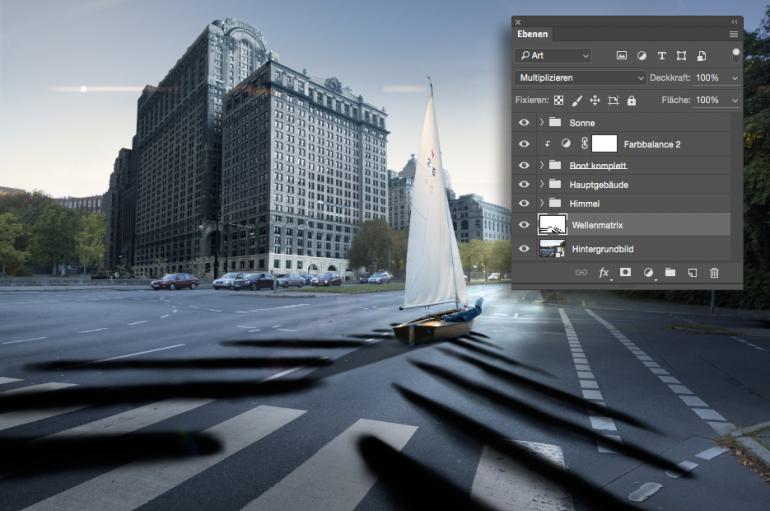Hide the Farbbalance 2 layer
This screenshot has height=511, width=770.
point(524,144)
